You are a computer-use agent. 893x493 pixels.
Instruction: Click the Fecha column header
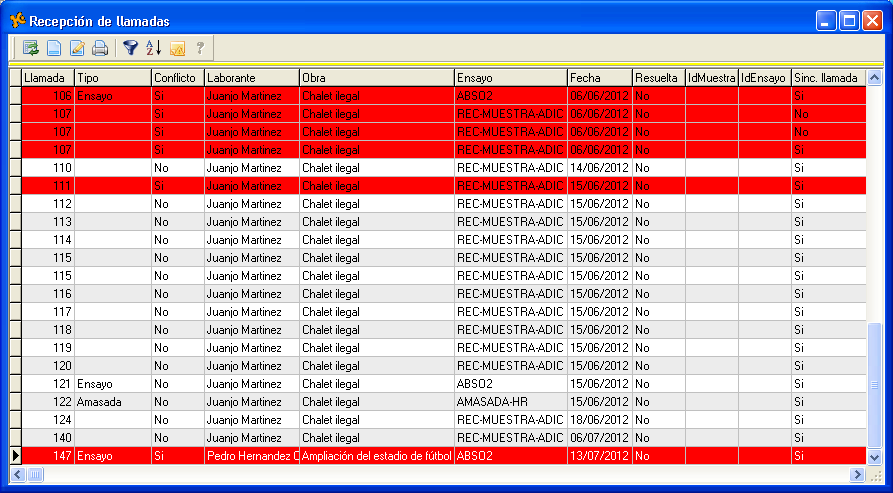pos(598,78)
